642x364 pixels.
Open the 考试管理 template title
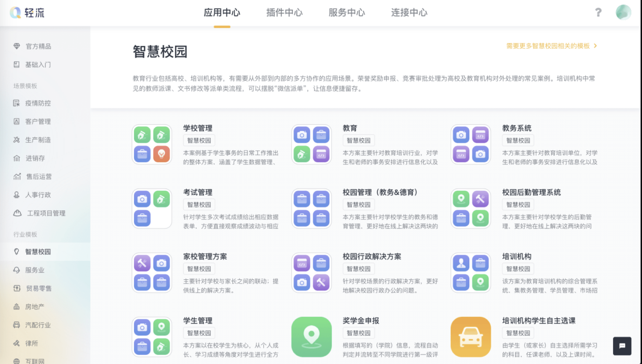point(198,192)
